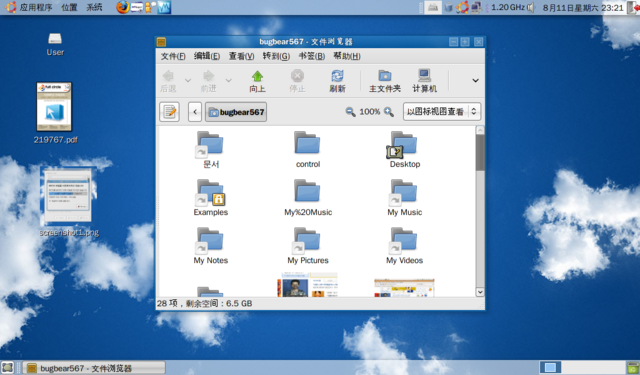
Task: Select the image thumbnail below My Pictures
Action: click(307, 284)
